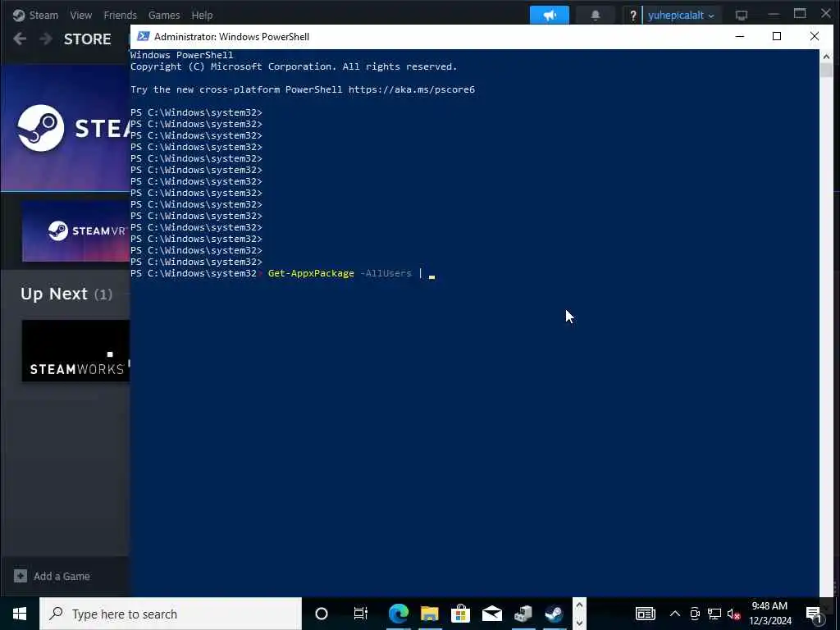The image size is (840, 630).
Task: Maximize the PowerShell window
Action: pos(777,36)
